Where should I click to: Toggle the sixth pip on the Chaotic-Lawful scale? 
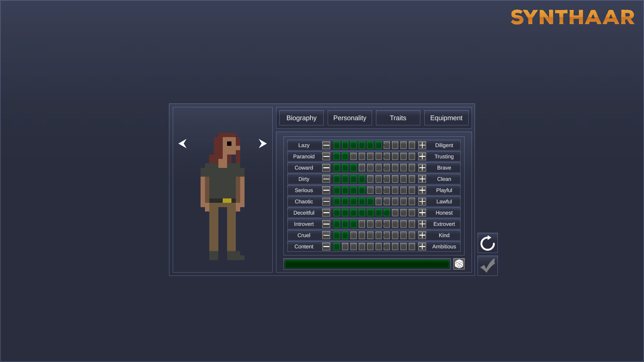point(378,201)
